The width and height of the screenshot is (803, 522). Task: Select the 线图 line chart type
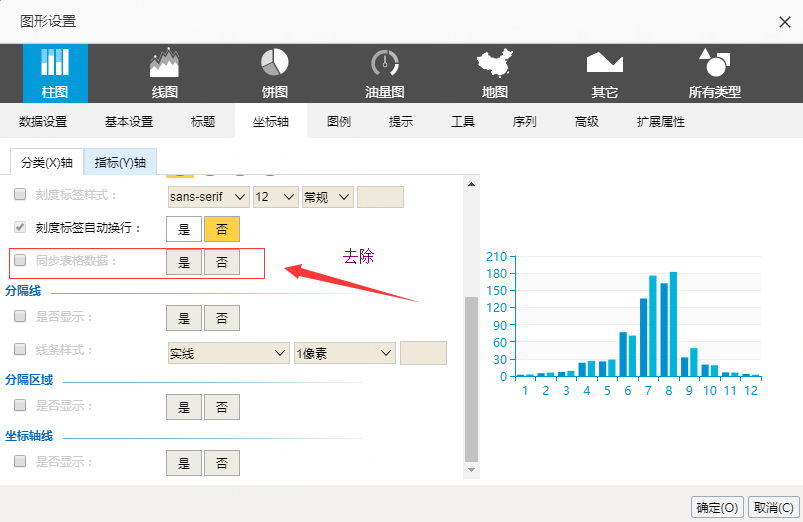coord(164,73)
